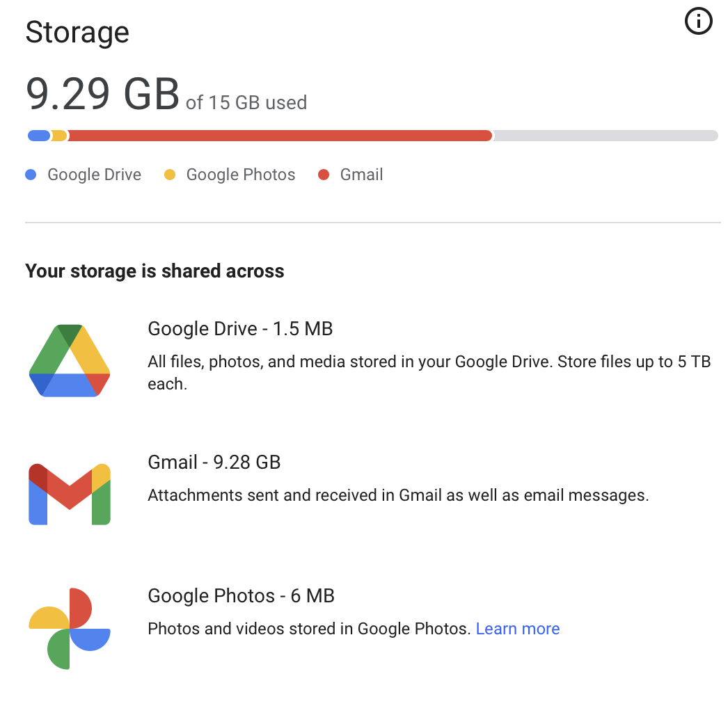
Task: Click the Gmail legend label
Action: click(361, 175)
